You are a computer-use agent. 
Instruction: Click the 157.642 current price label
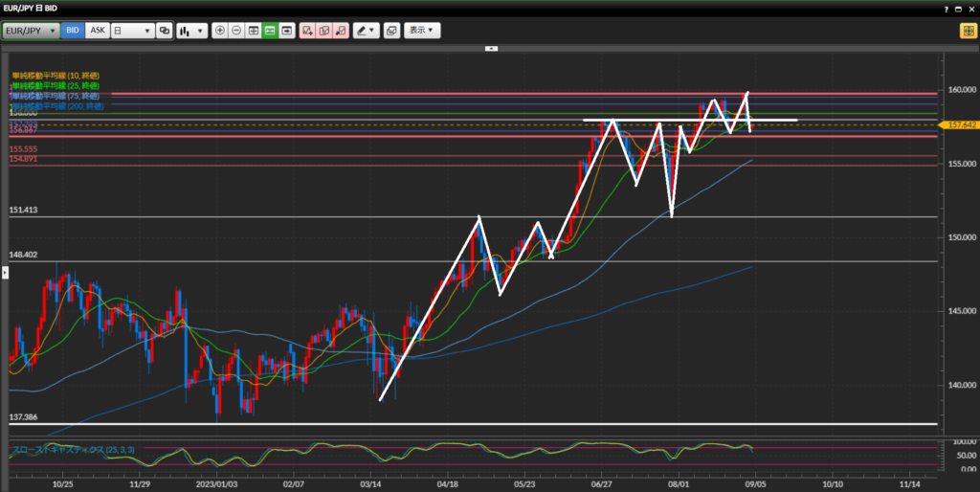(x=960, y=124)
